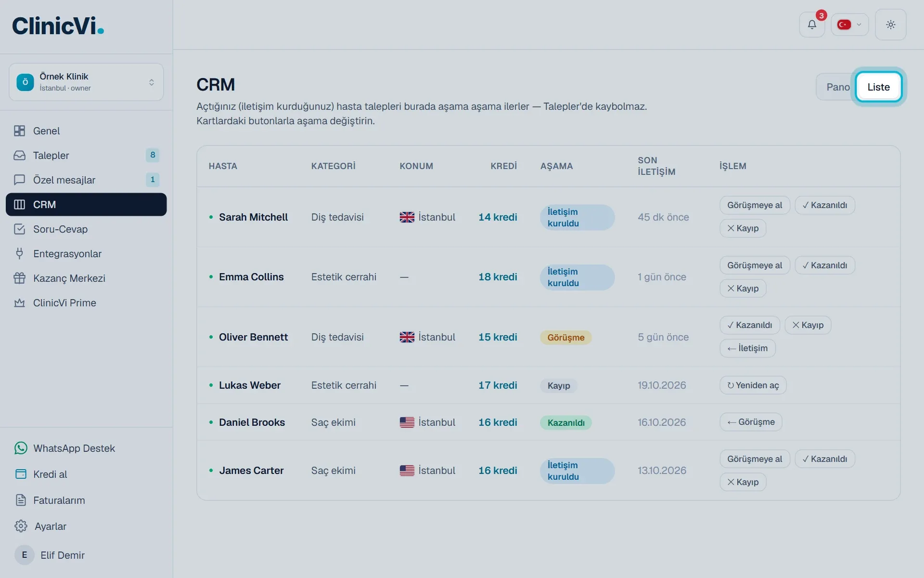Click the CRM columns icon
Image resolution: width=924 pixels, height=578 pixels.
click(x=19, y=204)
